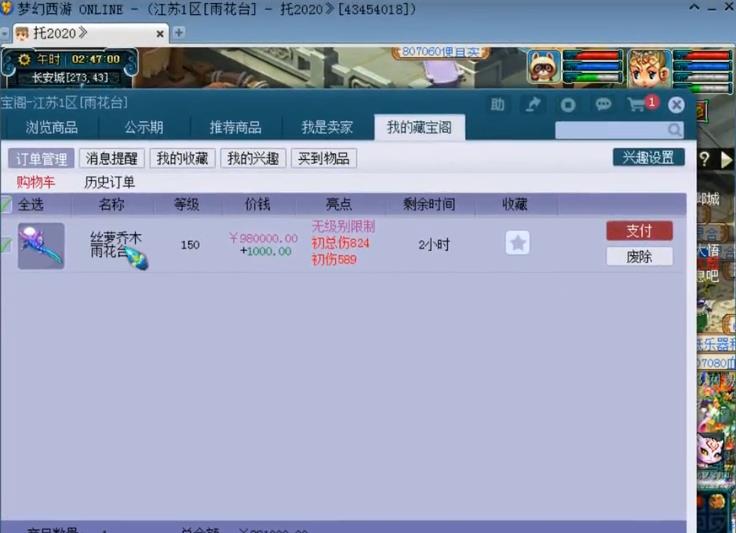Toggle the checkbox for 丝萝乔木 row

click(x=6, y=244)
